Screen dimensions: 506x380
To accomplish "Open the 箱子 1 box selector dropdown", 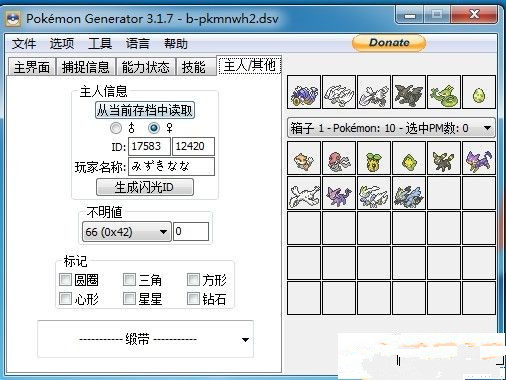I will 391,128.
